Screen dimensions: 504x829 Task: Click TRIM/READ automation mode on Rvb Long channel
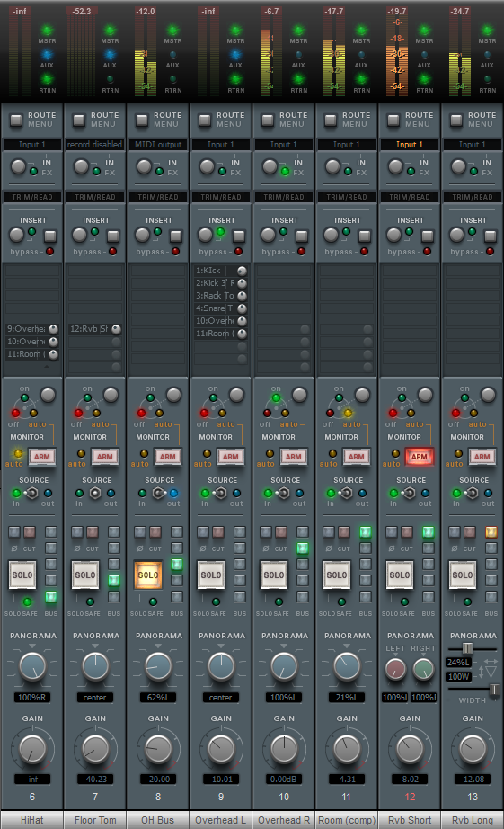pos(473,197)
